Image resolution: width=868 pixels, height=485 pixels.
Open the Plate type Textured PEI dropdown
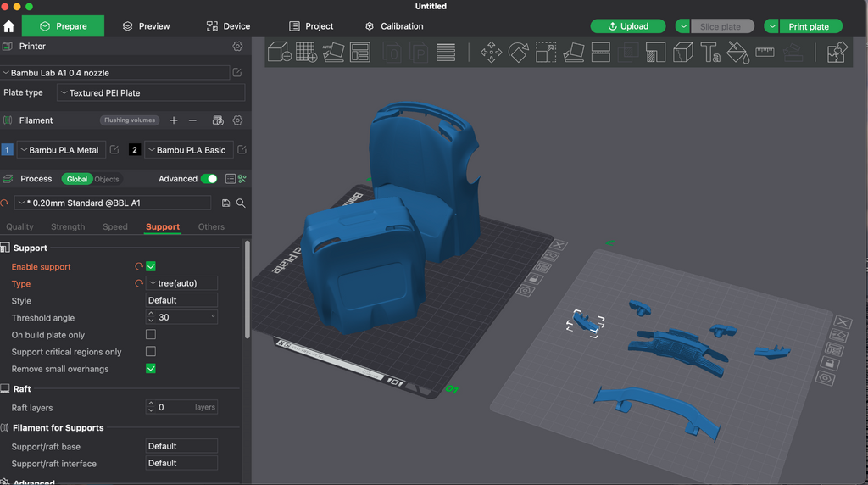(151, 93)
